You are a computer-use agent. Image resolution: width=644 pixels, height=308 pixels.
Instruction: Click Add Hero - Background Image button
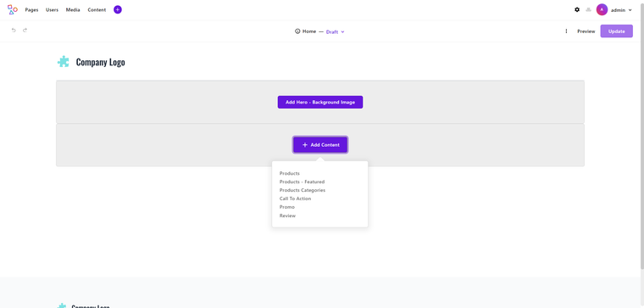[320, 102]
